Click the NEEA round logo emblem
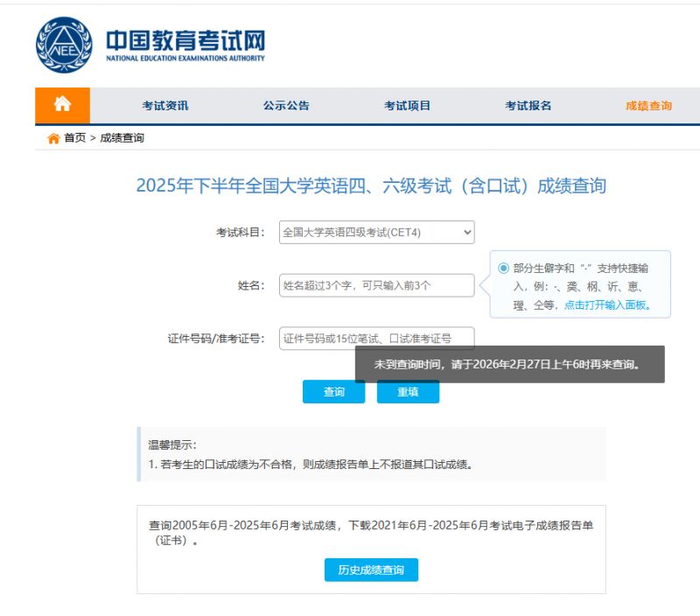 [x=64, y=45]
